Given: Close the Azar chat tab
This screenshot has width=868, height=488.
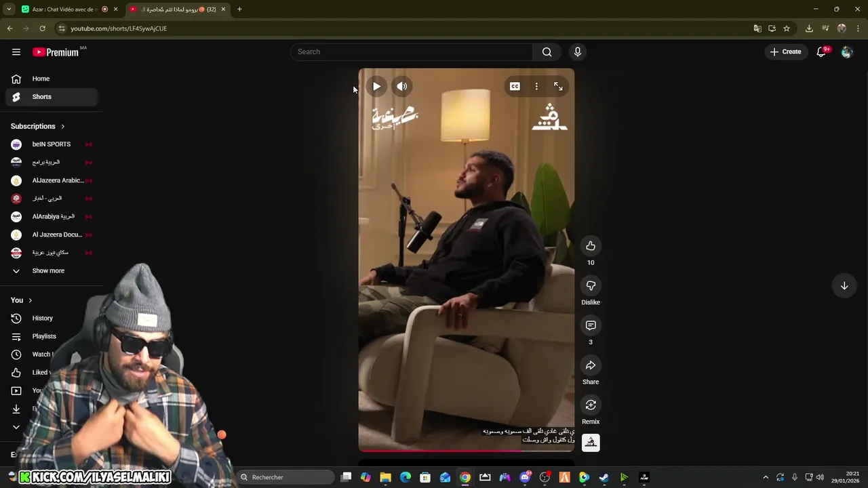Looking at the screenshot, I should click(116, 9).
